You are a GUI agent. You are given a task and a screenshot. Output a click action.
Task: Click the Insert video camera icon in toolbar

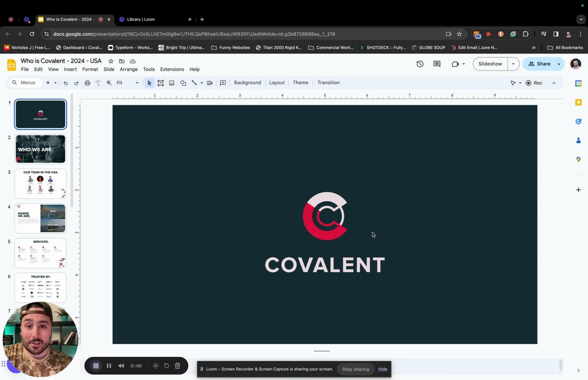(210, 83)
